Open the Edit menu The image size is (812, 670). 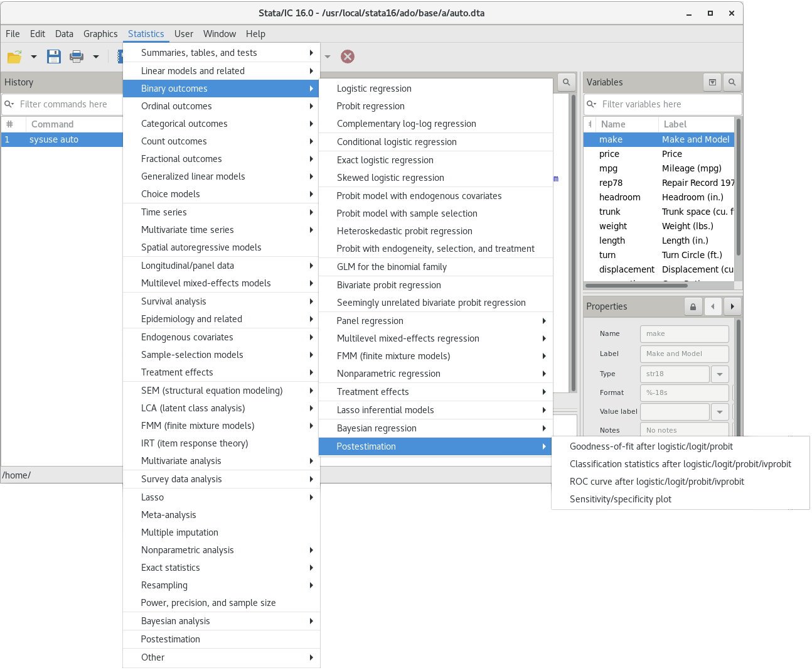point(38,34)
